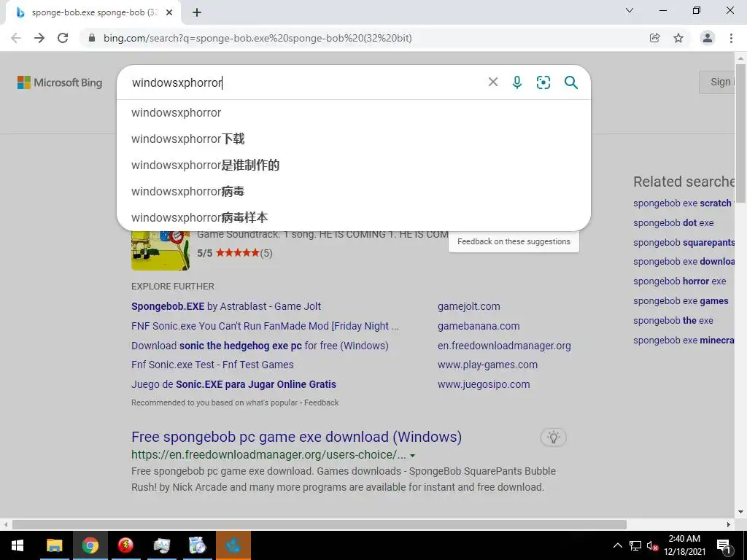Close the sponge-bob.exe tab
Viewport: 747px width, 560px height.
tap(169, 12)
